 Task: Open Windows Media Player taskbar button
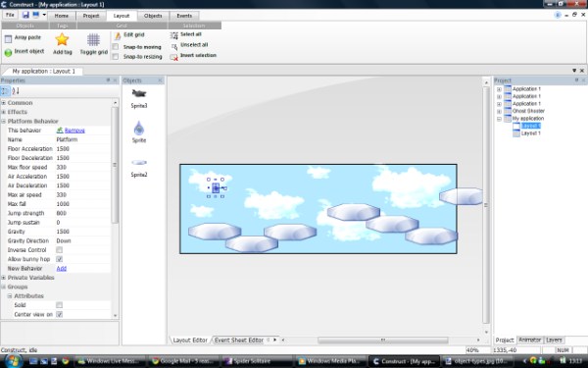tap(330, 361)
